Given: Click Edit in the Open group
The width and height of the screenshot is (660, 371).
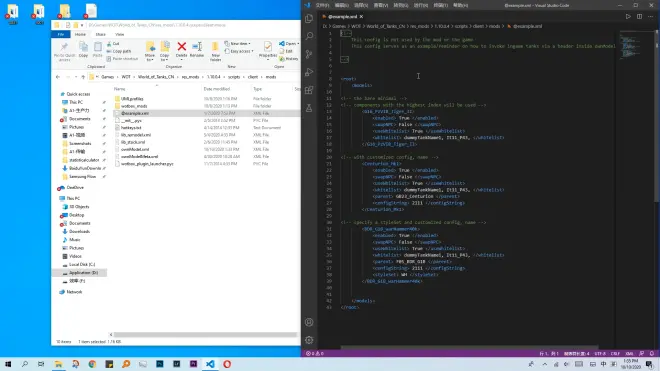Looking at the screenshot, I should click(x=286, y=51).
